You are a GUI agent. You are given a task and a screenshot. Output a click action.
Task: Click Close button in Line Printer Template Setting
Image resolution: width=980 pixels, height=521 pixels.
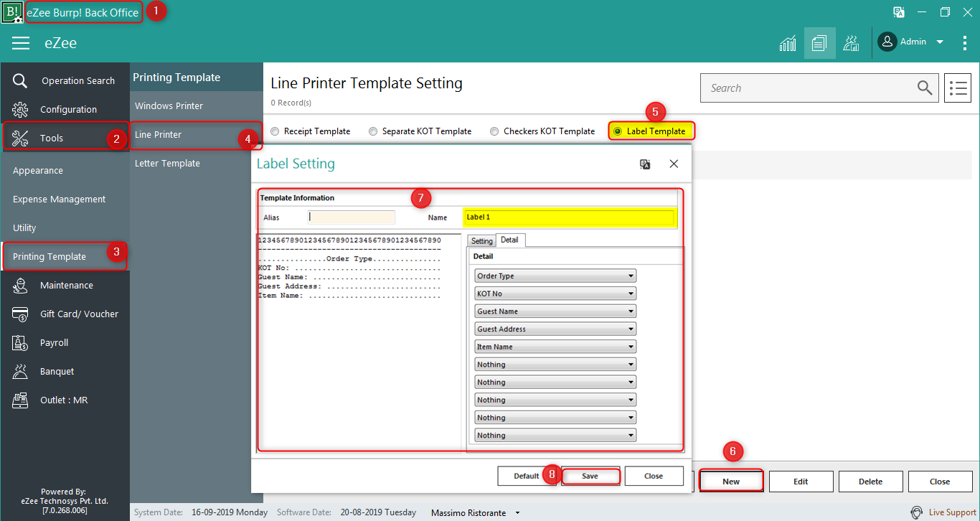point(940,482)
